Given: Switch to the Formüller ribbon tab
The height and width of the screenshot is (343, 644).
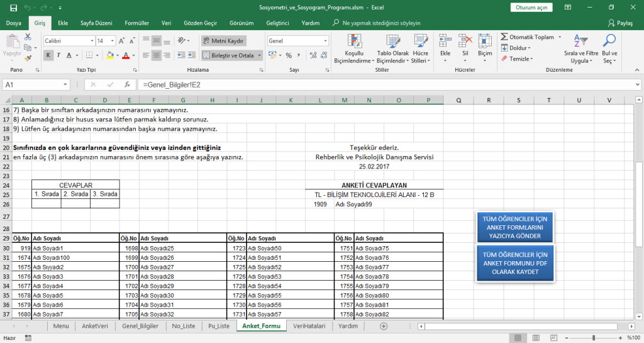Looking at the screenshot, I should [x=136, y=23].
